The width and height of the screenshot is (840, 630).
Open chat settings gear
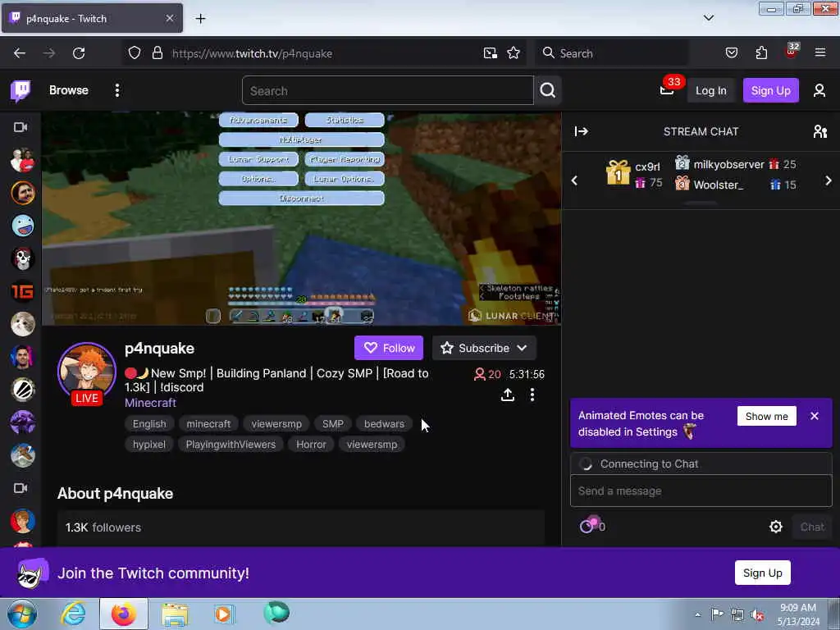click(776, 527)
